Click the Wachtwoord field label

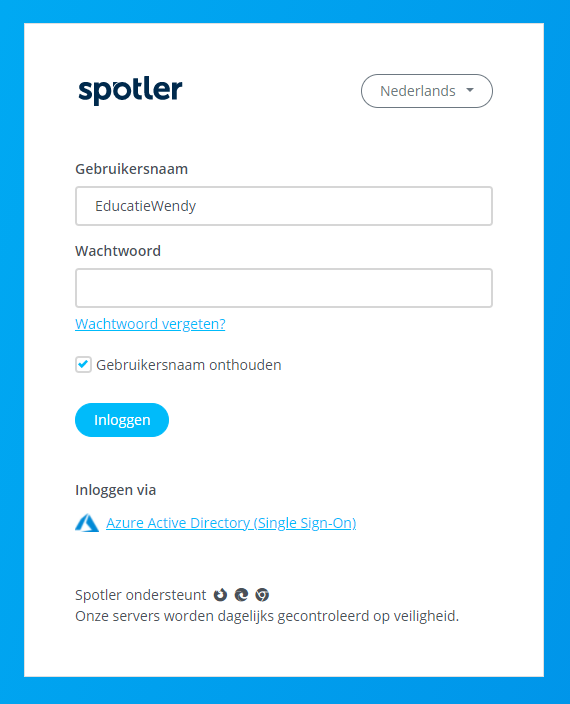(118, 251)
